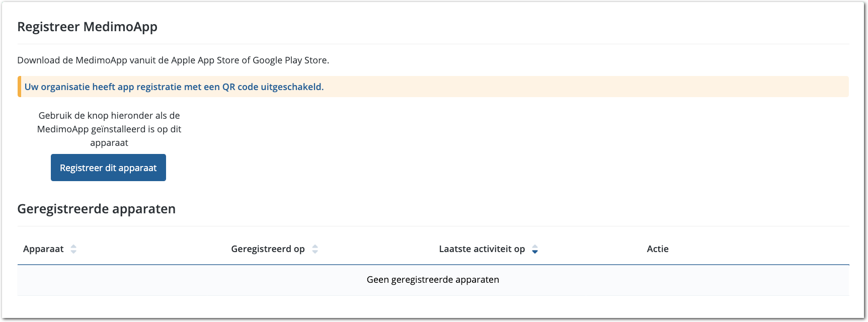868x322 pixels.
Task: Click the Registreer MedimoApp heading
Action: click(x=87, y=27)
